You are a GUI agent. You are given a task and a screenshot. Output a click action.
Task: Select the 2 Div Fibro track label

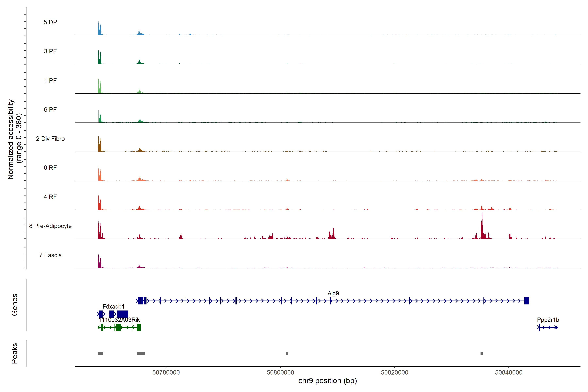click(50, 139)
